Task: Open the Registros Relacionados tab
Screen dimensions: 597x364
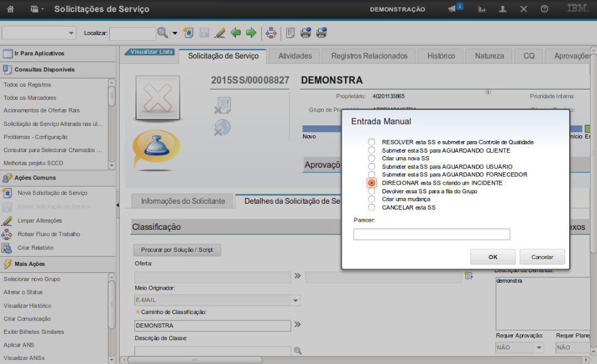Action: (369, 56)
